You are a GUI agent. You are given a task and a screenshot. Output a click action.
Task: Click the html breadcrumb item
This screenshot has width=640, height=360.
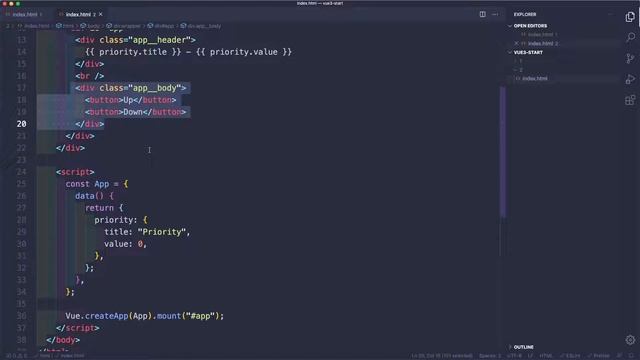[x=65, y=26]
